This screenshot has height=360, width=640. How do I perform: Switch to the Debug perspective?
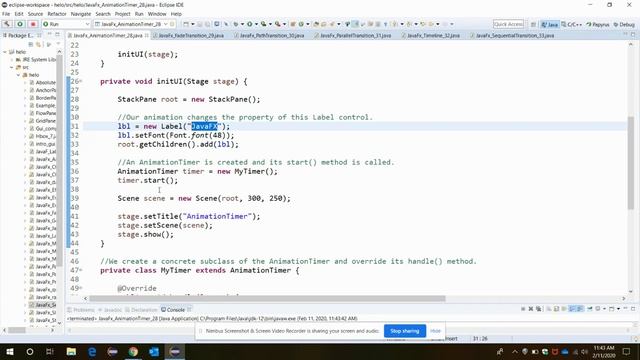pyautogui.click(x=624, y=24)
